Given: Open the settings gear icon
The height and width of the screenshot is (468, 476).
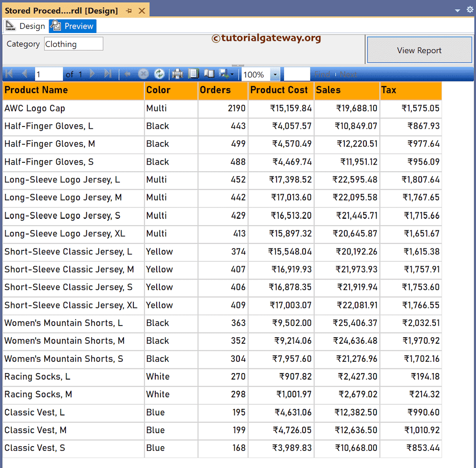Looking at the screenshot, I should pos(470,9).
